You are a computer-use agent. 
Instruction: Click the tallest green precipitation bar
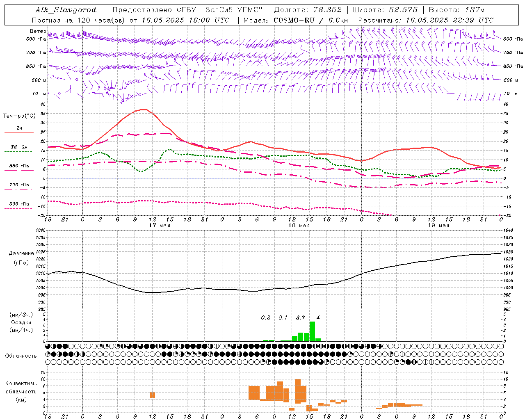coord(312,331)
